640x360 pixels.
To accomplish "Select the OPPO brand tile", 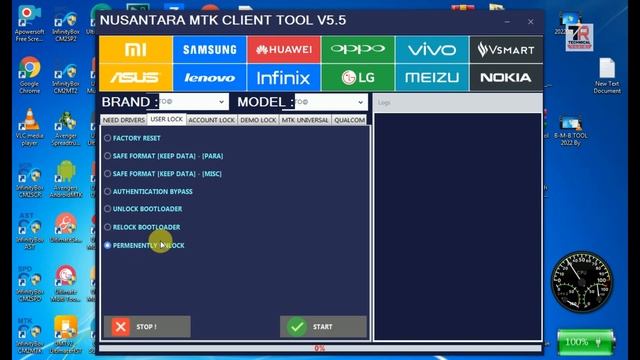I will 358,49.
